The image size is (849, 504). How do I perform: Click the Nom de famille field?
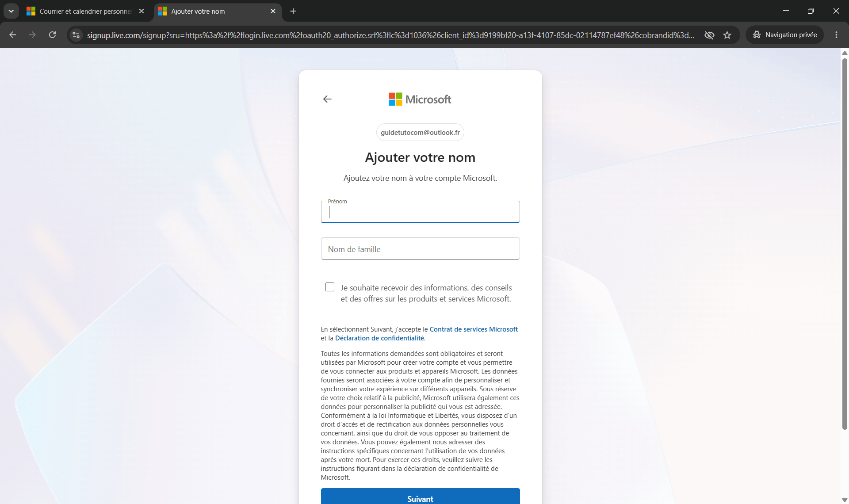click(x=420, y=248)
